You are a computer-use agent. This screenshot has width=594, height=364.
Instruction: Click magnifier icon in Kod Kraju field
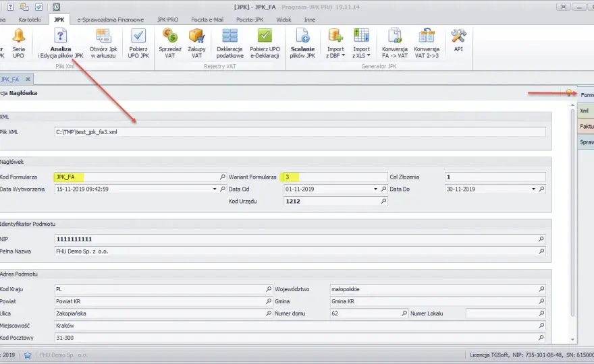(269, 289)
